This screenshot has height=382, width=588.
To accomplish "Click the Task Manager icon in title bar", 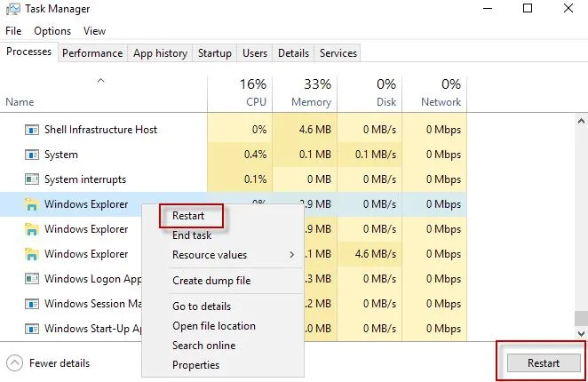I will pyautogui.click(x=12, y=10).
